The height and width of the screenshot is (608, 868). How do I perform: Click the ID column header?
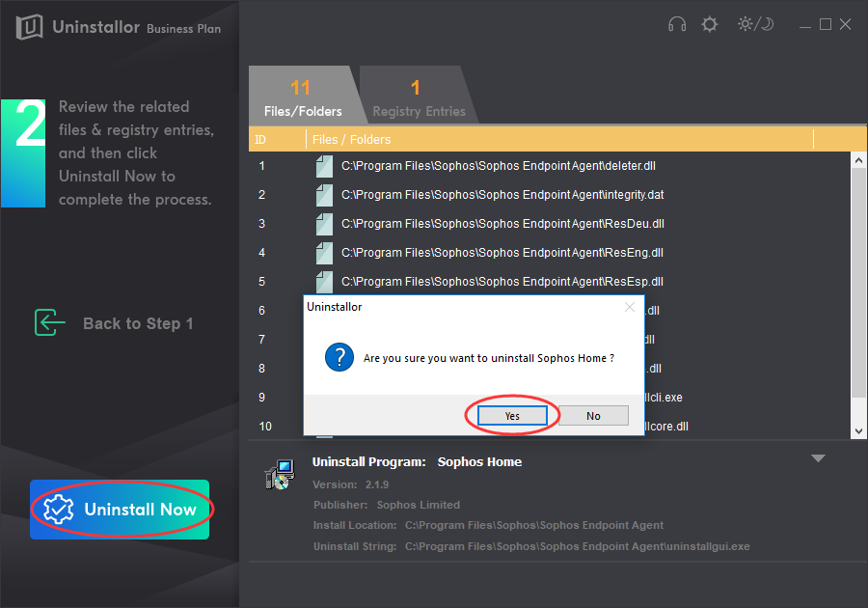pyautogui.click(x=278, y=140)
